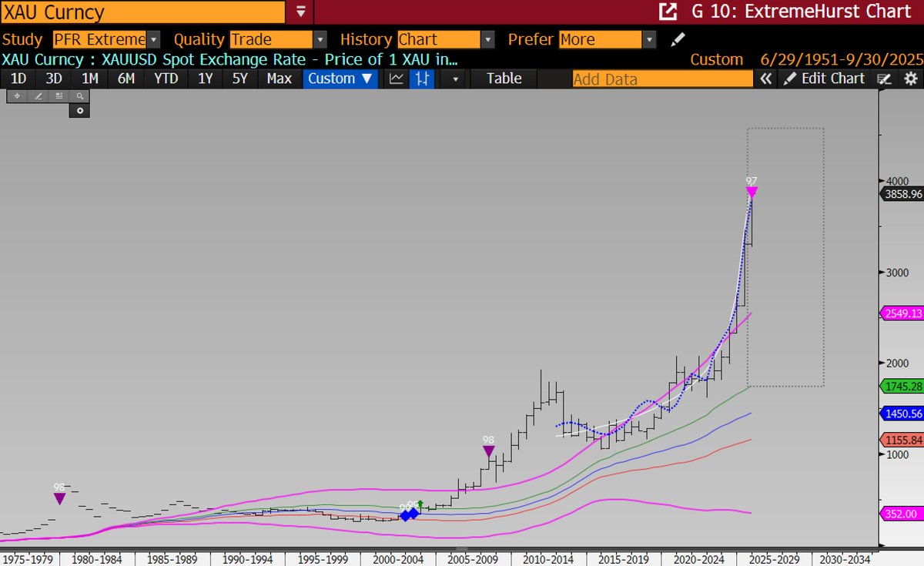Click the Edit Chart button
Viewport: 924px width, 566px height.
point(825,79)
